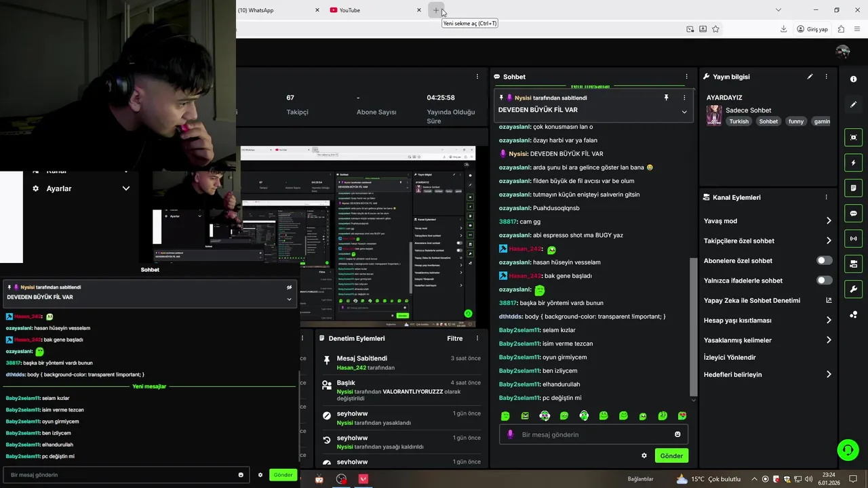868x488 pixels.
Task: Open Kanal Eylemleri three-dot menu
Action: [x=826, y=197]
